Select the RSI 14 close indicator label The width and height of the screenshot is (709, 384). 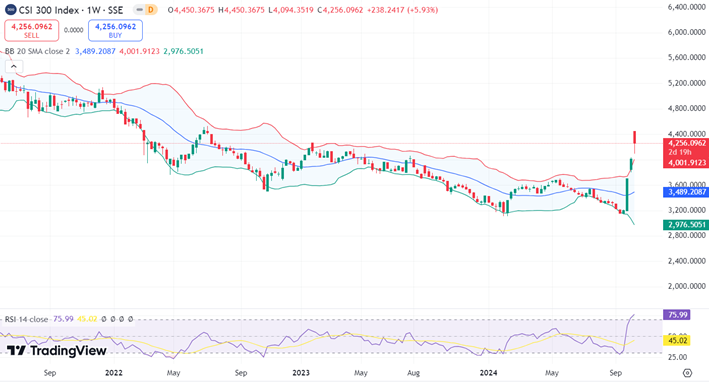(26, 319)
